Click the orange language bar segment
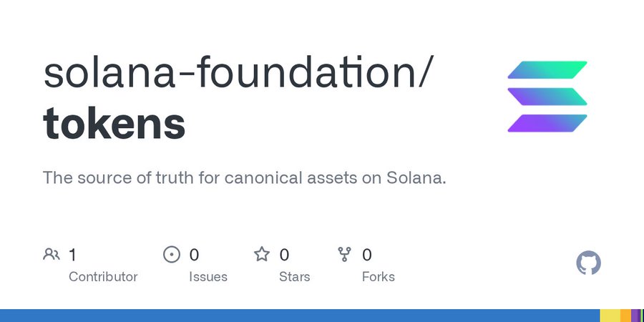This screenshot has height=322, width=644. coord(625,316)
